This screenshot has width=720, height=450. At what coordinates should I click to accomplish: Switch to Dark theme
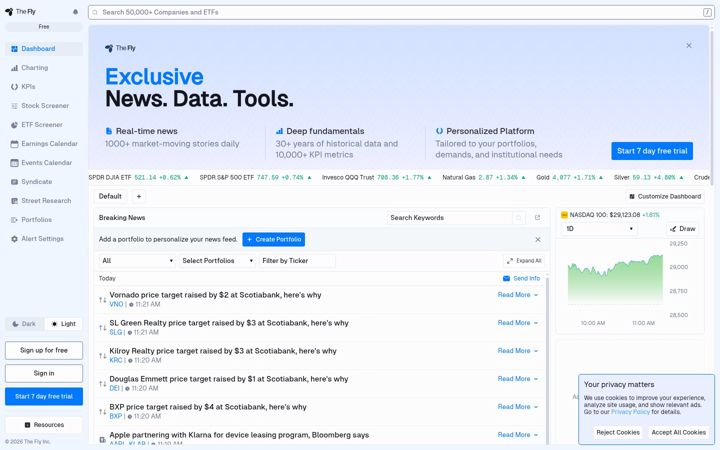(24, 324)
